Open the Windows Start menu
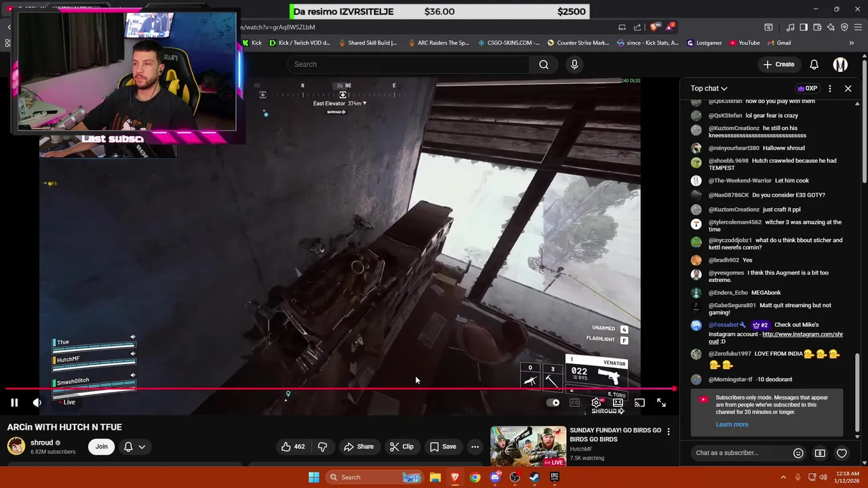This screenshot has height=488, width=868. click(313, 477)
